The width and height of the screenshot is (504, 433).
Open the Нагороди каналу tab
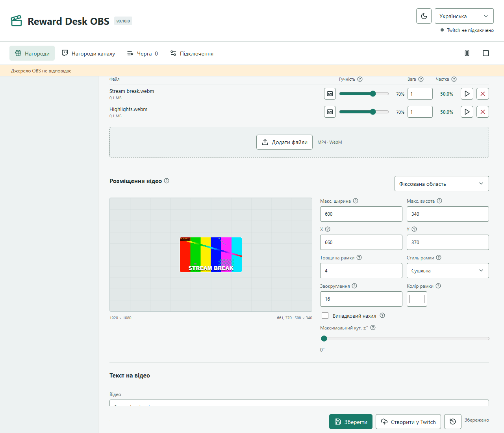click(89, 53)
